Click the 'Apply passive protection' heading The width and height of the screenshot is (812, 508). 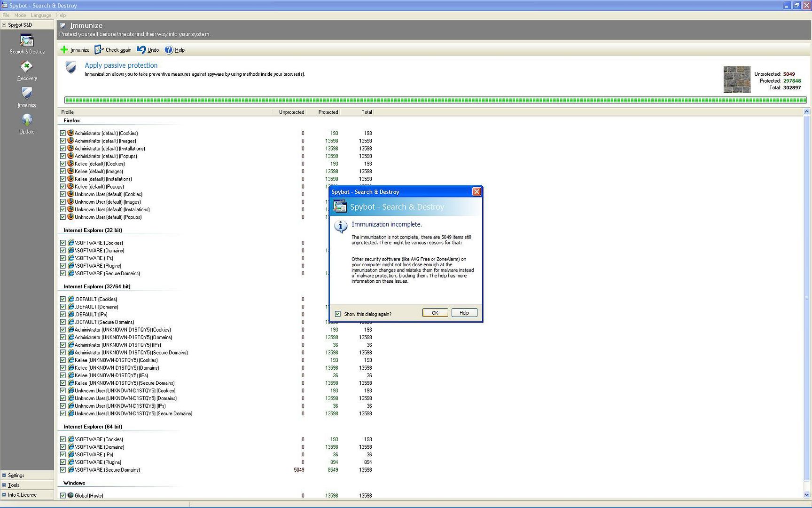(121, 65)
